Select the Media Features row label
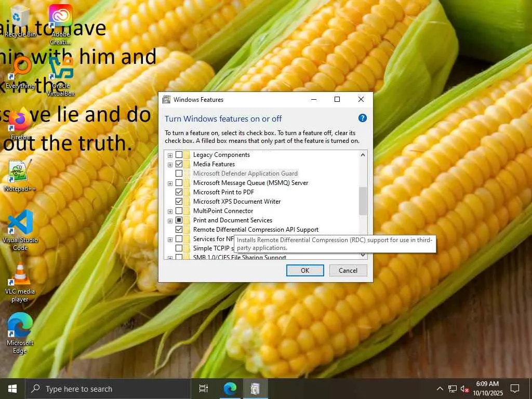The image size is (532, 399). (x=214, y=164)
